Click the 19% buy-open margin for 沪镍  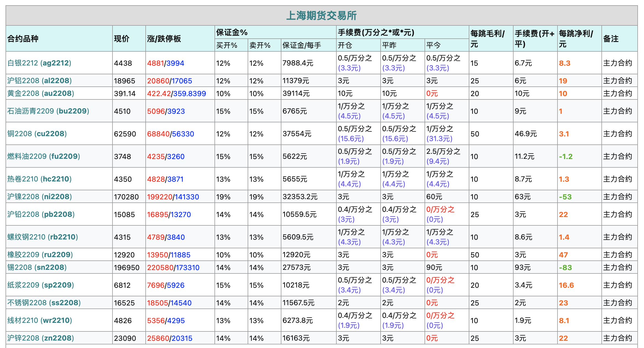223,197
